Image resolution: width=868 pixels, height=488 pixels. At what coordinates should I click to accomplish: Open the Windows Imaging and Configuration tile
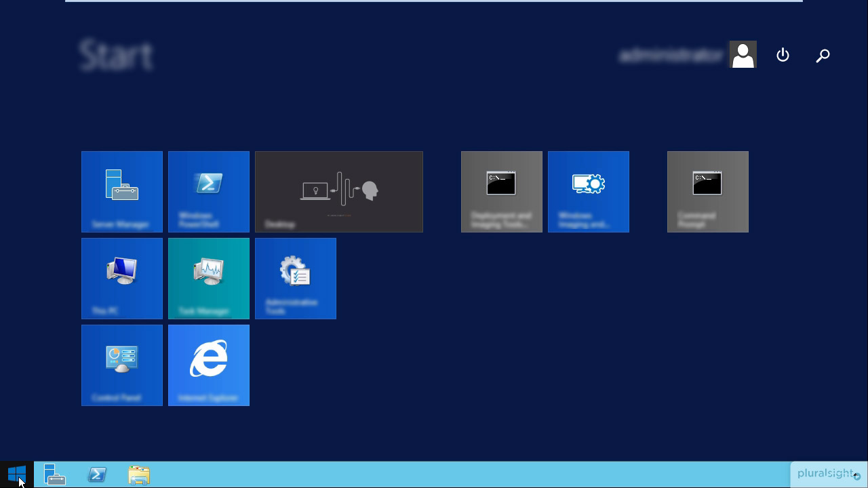589,192
